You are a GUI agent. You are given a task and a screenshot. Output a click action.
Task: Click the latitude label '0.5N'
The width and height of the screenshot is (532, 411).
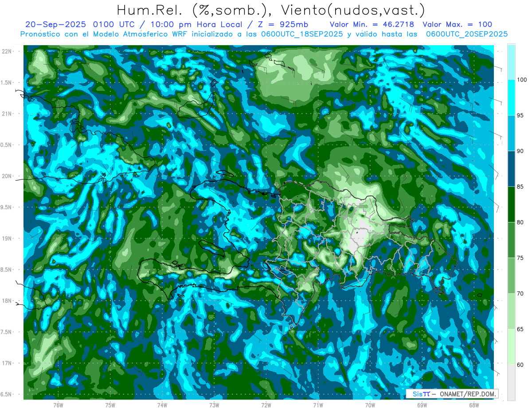(x=6, y=145)
